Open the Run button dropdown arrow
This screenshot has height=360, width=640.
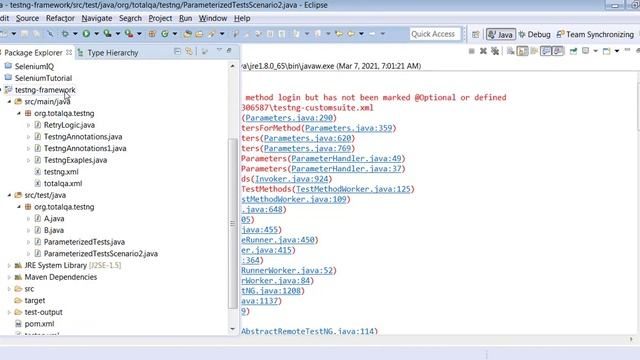[x=97, y=34]
